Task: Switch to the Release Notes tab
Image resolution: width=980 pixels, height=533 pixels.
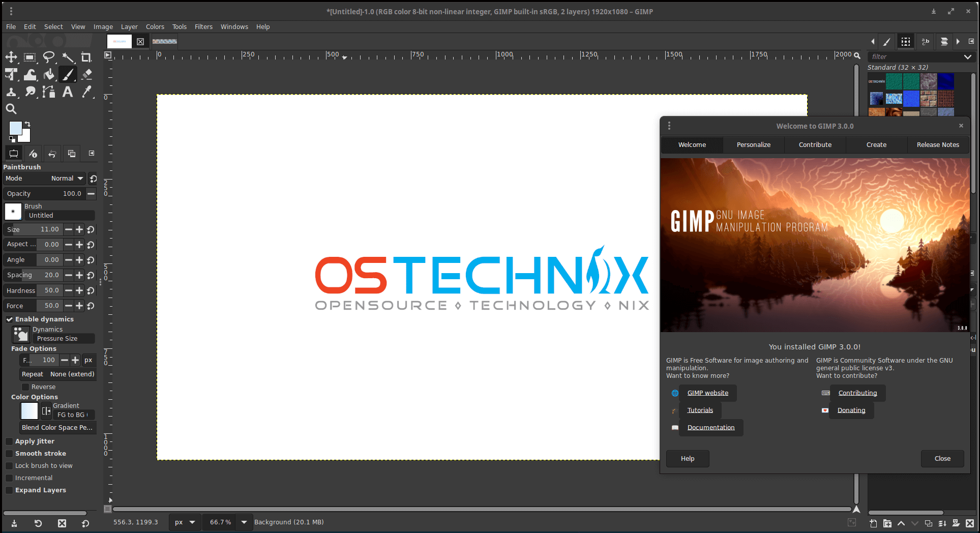Action: 937,145
